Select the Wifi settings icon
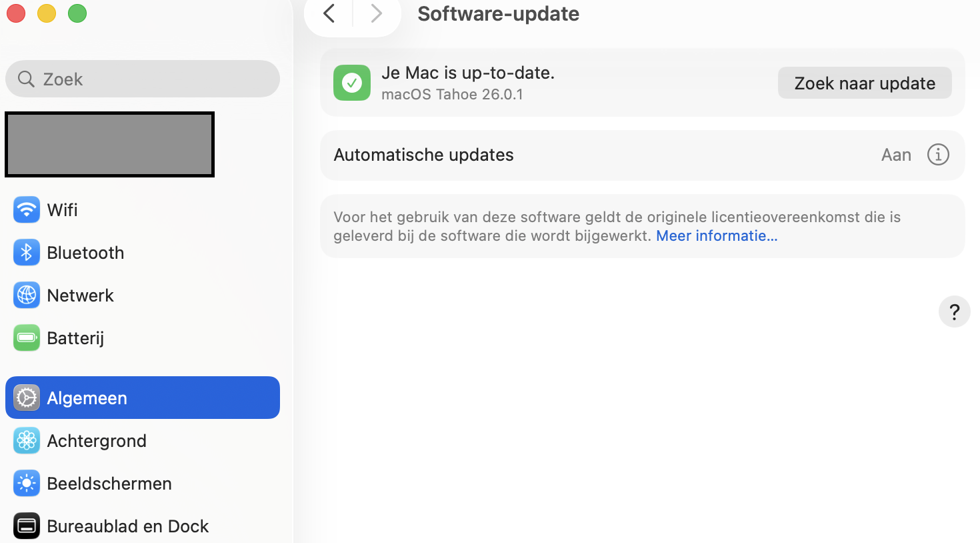The height and width of the screenshot is (543, 980). (x=26, y=209)
